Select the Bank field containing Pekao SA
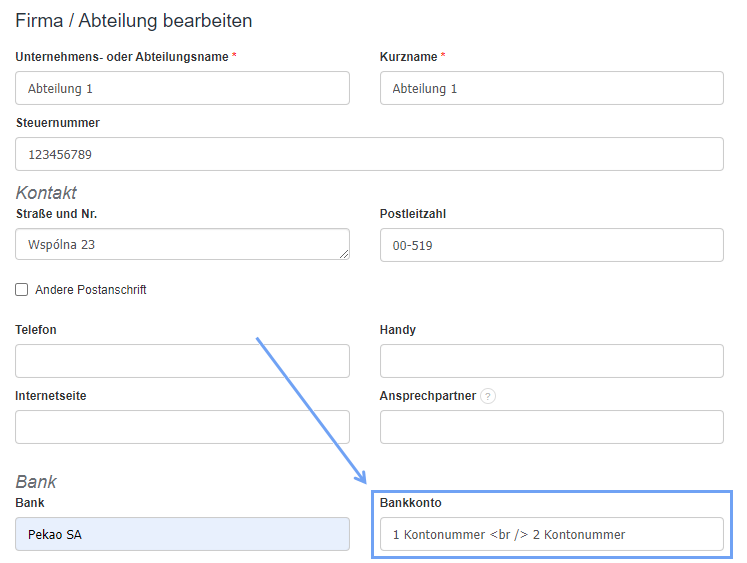The height and width of the screenshot is (563, 747). coord(182,534)
